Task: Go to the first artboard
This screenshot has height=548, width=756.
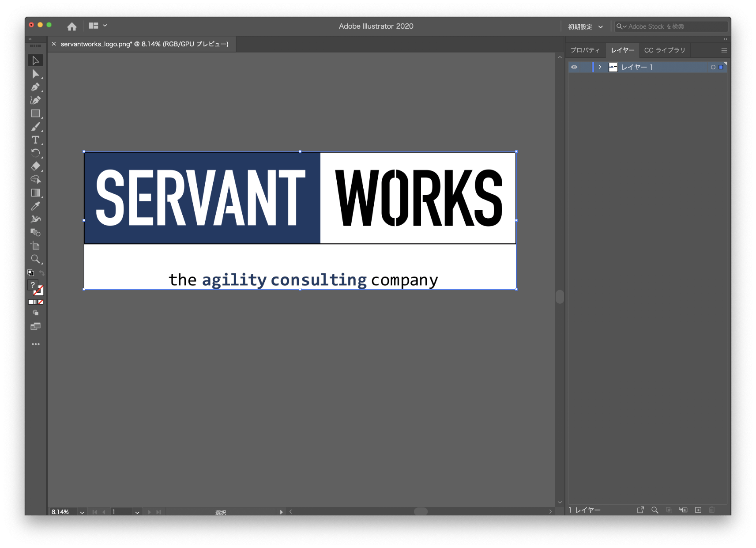Action: point(94,512)
